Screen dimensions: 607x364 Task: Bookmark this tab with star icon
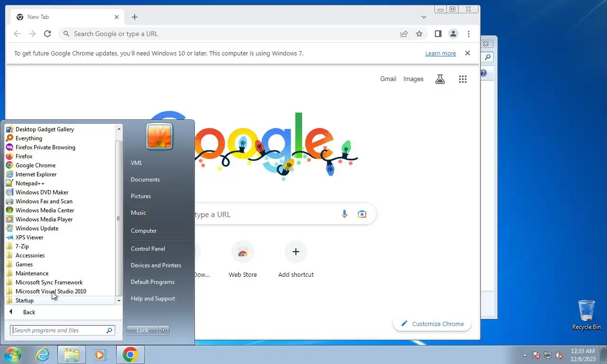419,34
